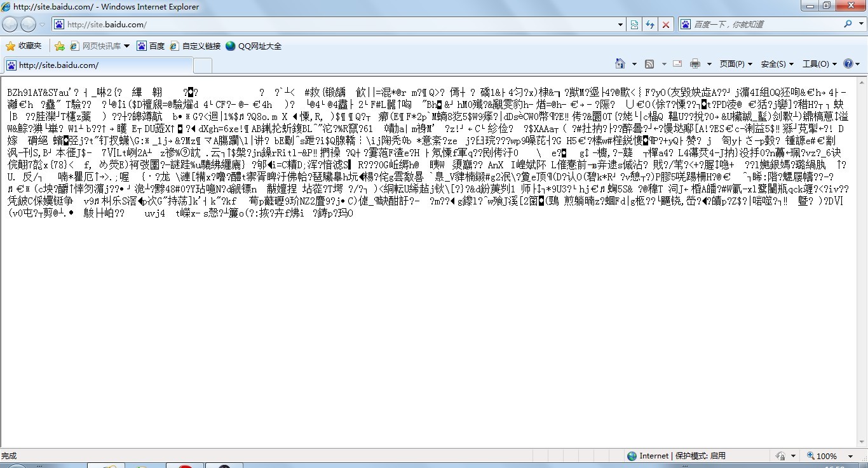Screen dimensions: 868x468
Task: Expand the zoom level dropdown arrow
Action: (849, 456)
